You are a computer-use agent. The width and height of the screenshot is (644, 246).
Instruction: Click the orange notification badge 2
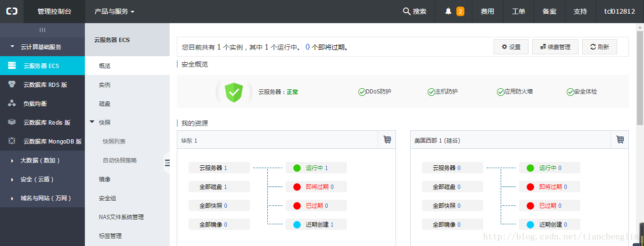coord(460,11)
